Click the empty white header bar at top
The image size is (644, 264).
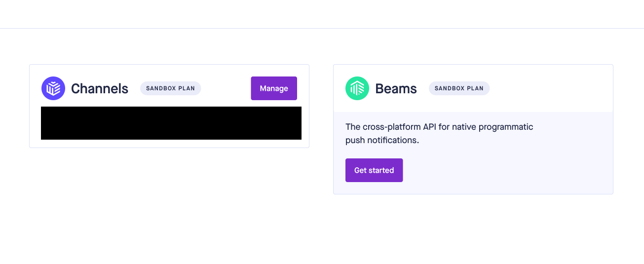point(322,14)
